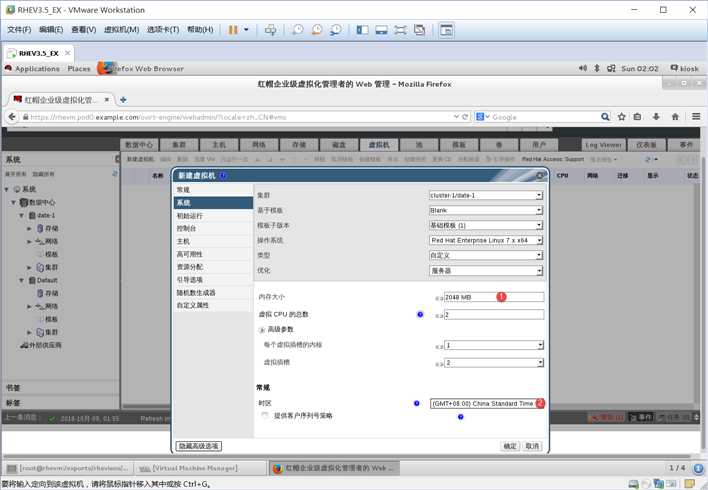The width and height of the screenshot is (708, 490).
Task: Collapse the date-1 tree node
Action: pyautogui.click(x=21, y=215)
